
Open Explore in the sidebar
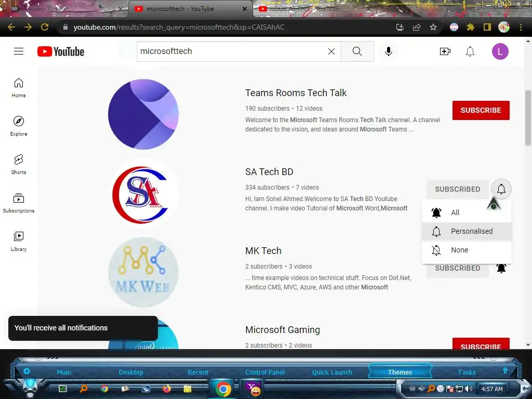(19, 126)
